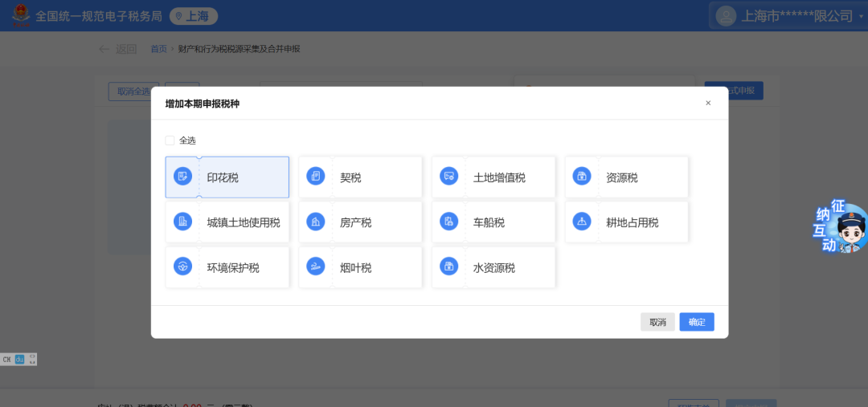Click the 契税 tax icon
The width and height of the screenshot is (868, 407).
coord(316,177)
